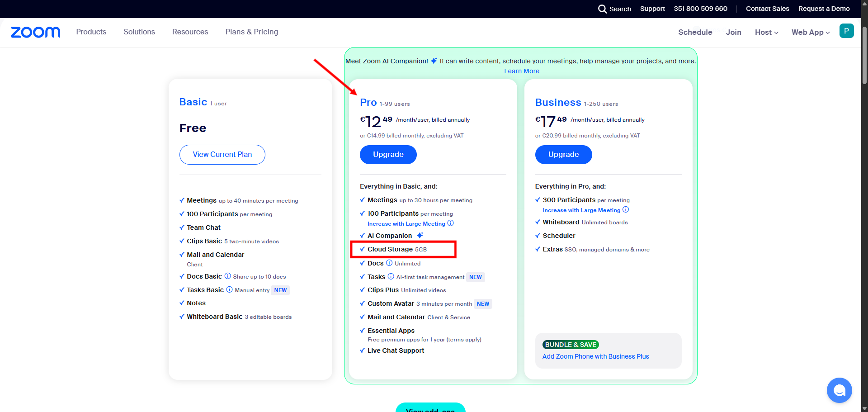The width and height of the screenshot is (868, 412).
Task: Open the Products menu
Action: pyautogui.click(x=91, y=32)
